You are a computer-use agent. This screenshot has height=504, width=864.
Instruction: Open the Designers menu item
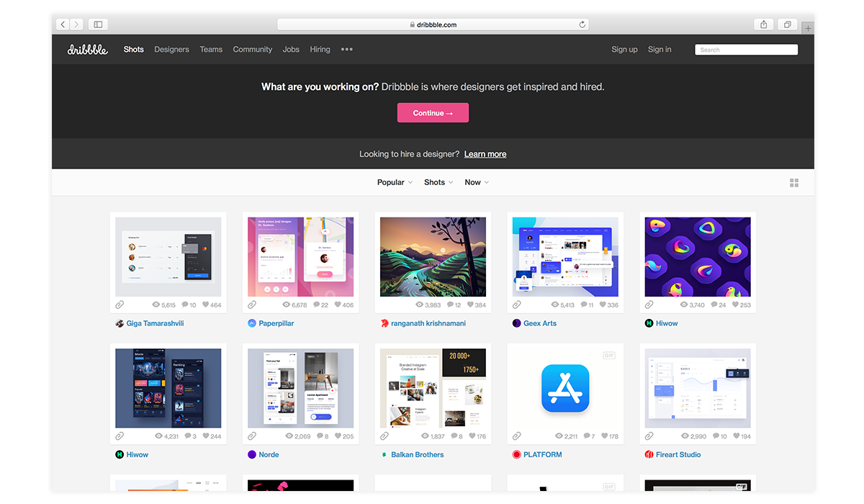(x=171, y=50)
